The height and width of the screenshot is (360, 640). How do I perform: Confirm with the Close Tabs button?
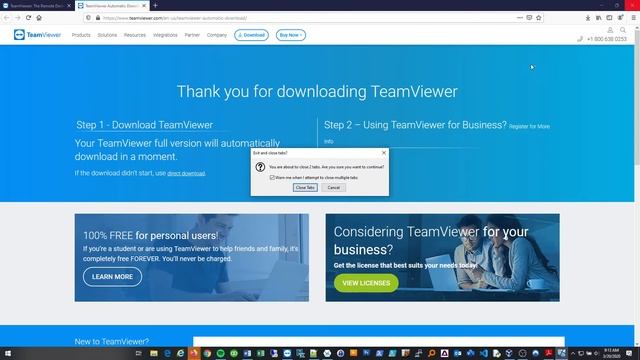(305, 188)
